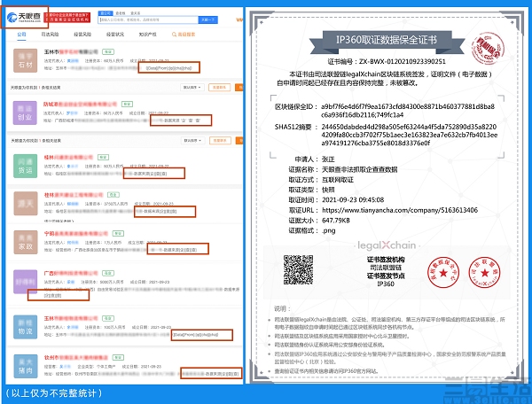Image resolution: width=532 pixels, height=404 pixels.
Task: Select the 查关系 search mode tab
Action: [135, 13]
